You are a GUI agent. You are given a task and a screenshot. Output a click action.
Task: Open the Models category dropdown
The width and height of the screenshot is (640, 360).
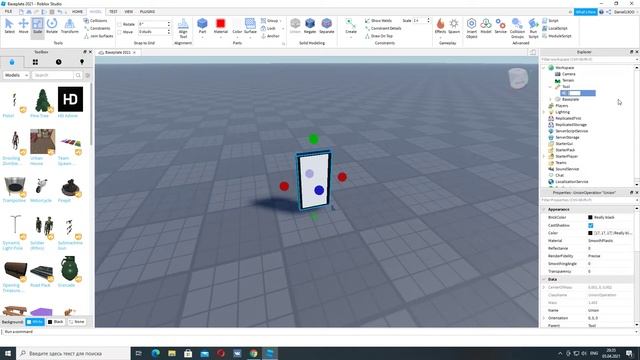click(x=16, y=75)
